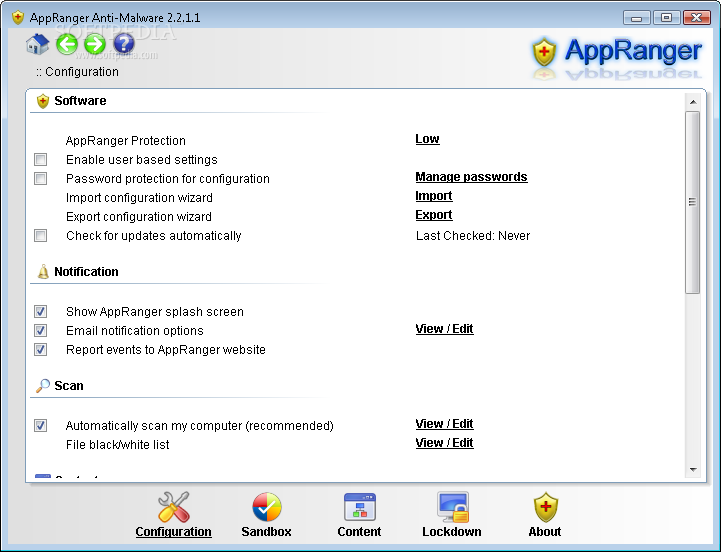Open the About tab label
The height and width of the screenshot is (552, 721).
pos(545,532)
